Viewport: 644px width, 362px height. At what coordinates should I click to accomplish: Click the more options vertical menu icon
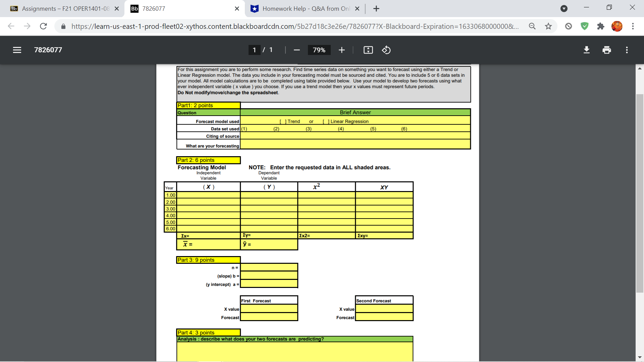(627, 50)
